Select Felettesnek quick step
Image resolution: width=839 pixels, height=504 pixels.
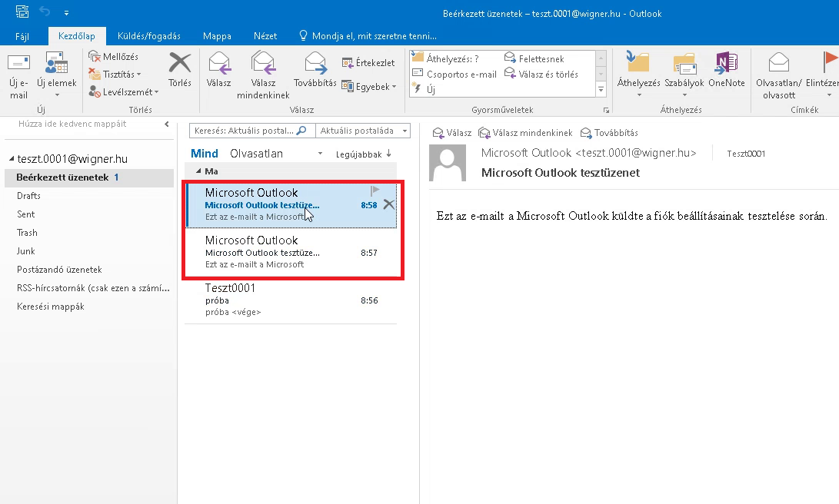(x=534, y=58)
